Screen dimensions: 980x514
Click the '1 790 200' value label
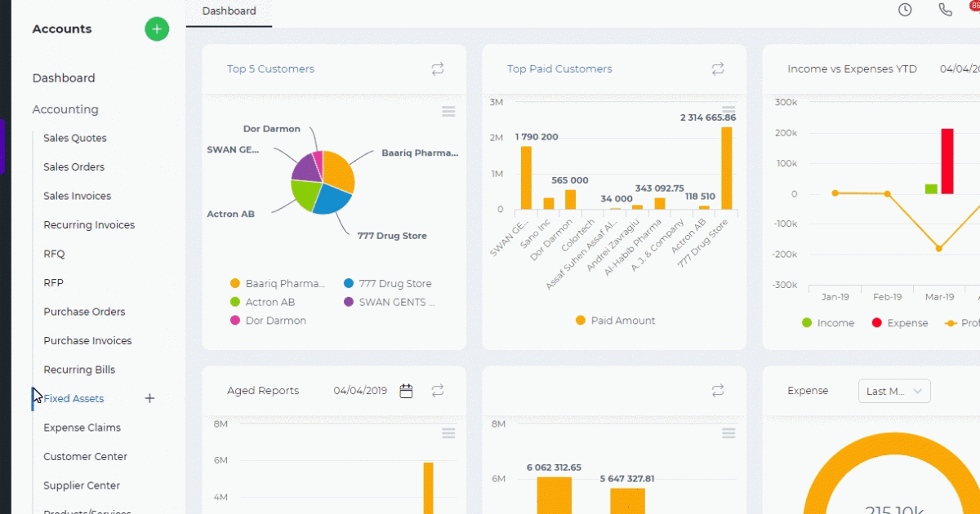click(537, 137)
